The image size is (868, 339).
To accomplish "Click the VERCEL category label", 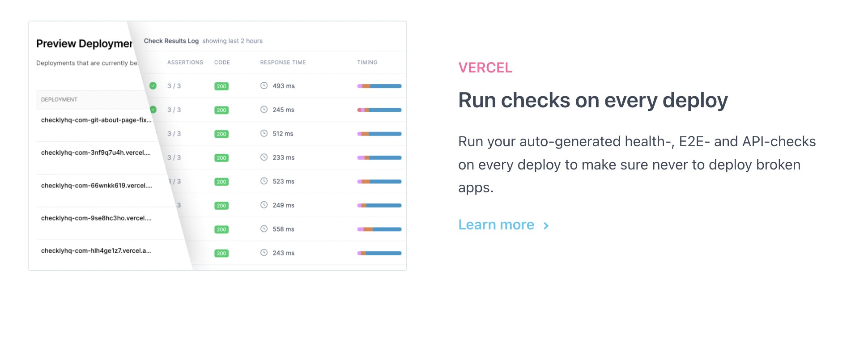I will [x=485, y=68].
